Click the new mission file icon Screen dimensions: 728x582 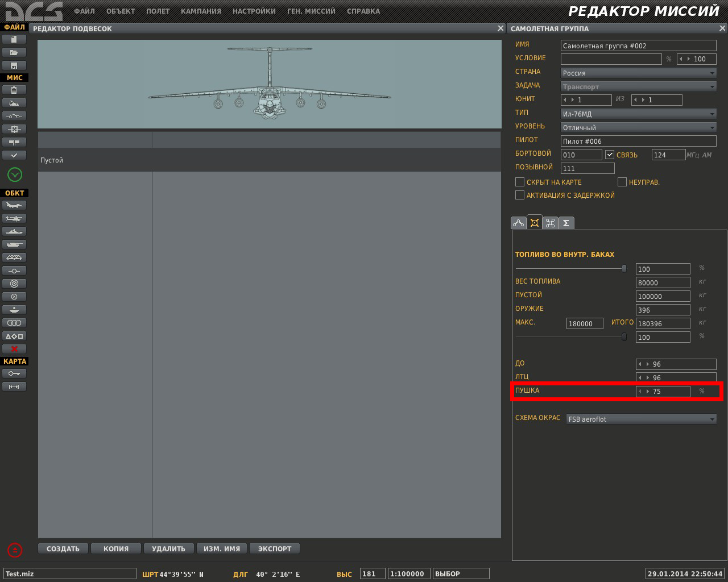14,39
